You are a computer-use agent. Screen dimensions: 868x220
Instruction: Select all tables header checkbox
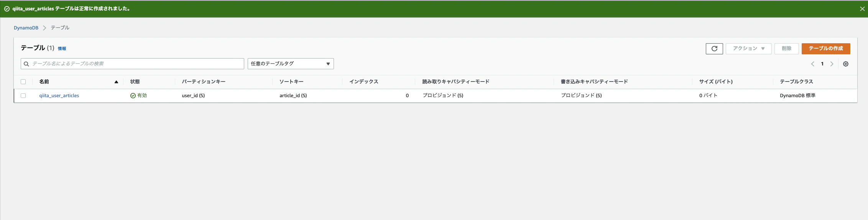click(23, 81)
